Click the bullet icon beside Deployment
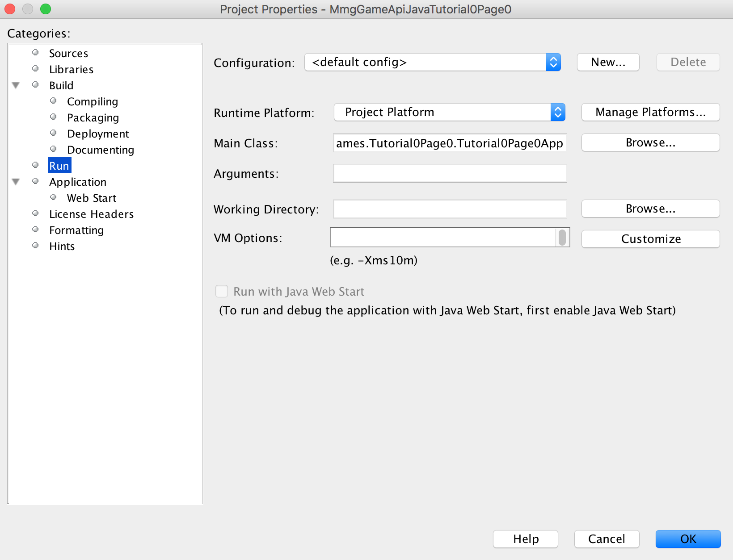The height and width of the screenshot is (560, 733). (53, 133)
